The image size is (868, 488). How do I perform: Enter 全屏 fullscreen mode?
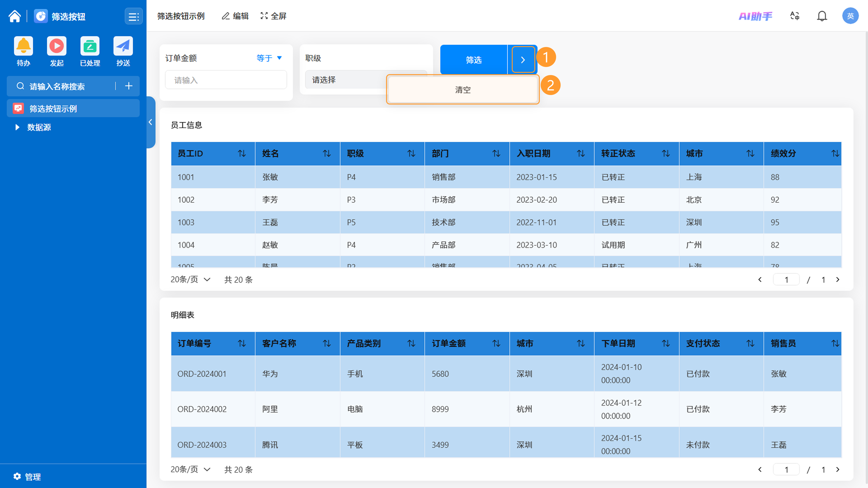click(273, 16)
